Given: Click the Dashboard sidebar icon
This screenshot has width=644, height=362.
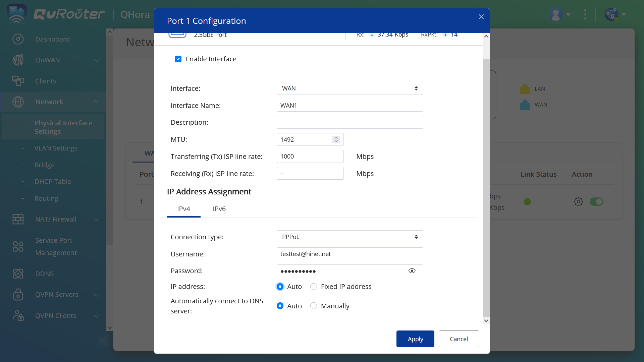Looking at the screenshot, I should tap(18, 39).
